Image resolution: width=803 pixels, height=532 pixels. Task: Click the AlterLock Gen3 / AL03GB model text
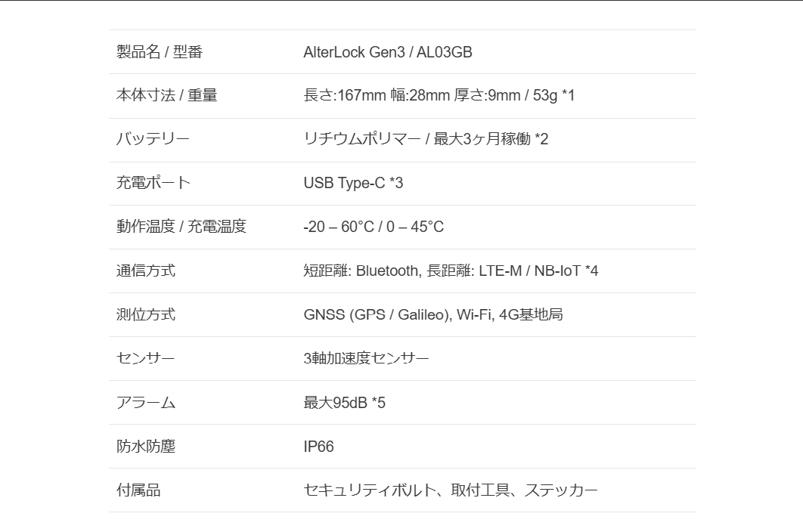pos(388,52)
